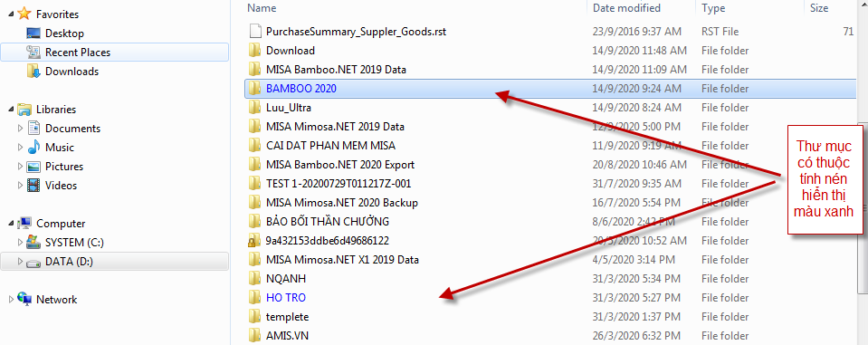Collapse the Favorites section
The height and width of the screenshot is (345, 868).
pos(12,15)
